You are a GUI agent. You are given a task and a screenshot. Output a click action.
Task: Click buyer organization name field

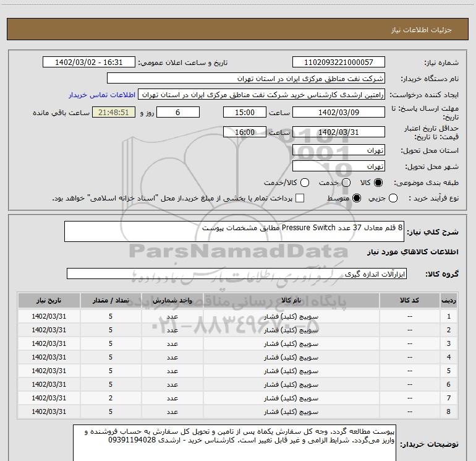click(246, 79)
